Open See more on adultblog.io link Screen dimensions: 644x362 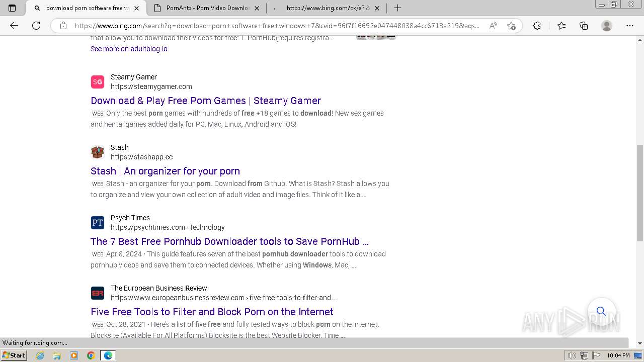click(x=129, y=49)
